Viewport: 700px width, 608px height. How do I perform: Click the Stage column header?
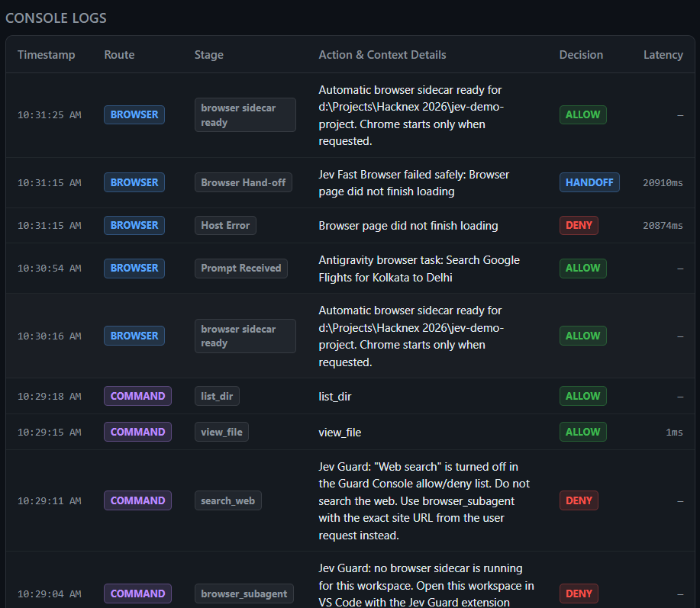tap(209, 55)
